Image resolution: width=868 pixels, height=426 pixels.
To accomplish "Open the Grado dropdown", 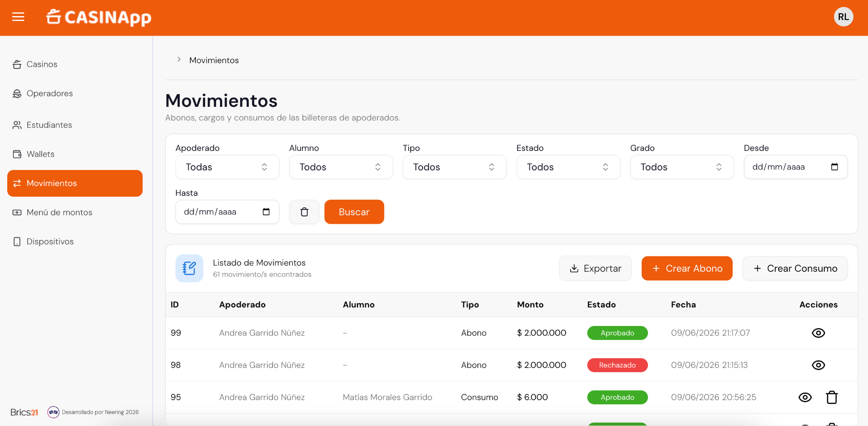I will pos(682,167).
